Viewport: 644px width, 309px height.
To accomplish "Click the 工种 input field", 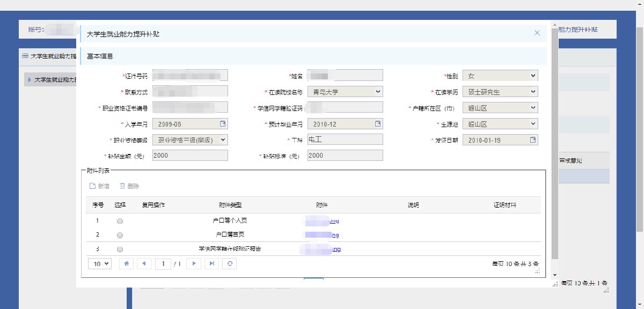I will (x=345, y=139).
